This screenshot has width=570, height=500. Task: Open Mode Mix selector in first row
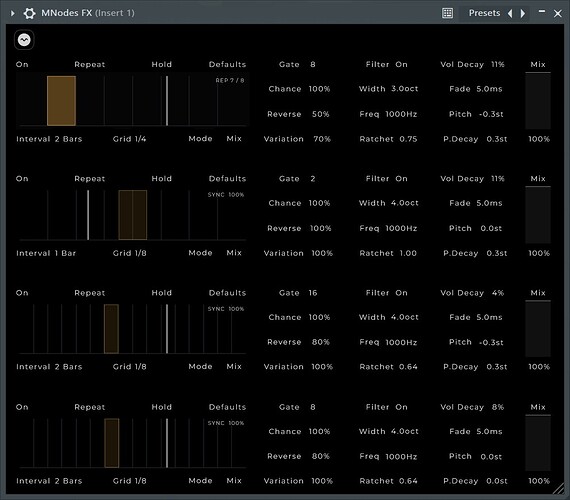click(215, 139)
